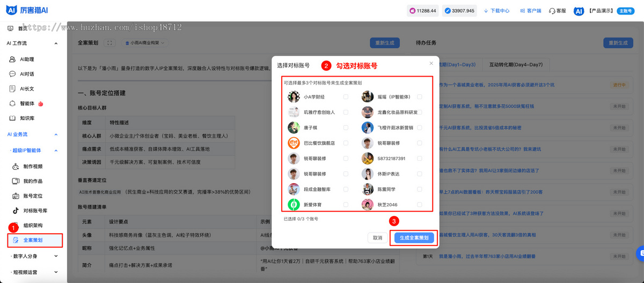Screen dimensions: 644x283
Task: Contact 客服 customer service
Action: tap(557, 11)
